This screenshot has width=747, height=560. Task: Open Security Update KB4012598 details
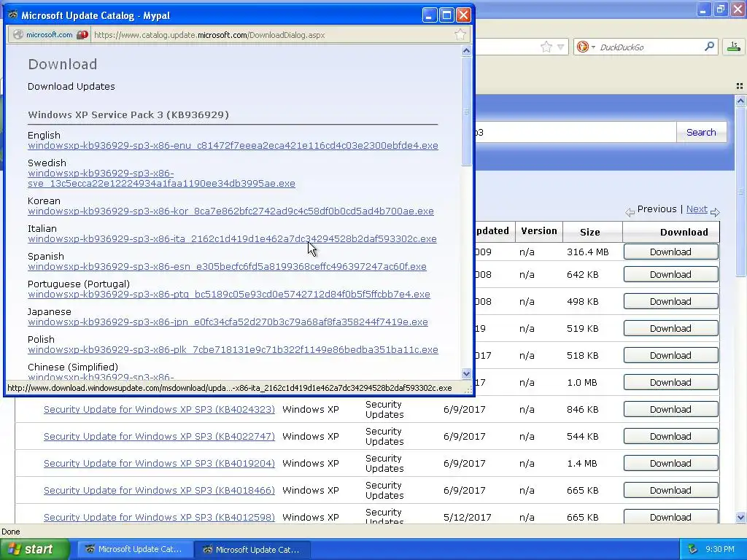click(159, 518)
